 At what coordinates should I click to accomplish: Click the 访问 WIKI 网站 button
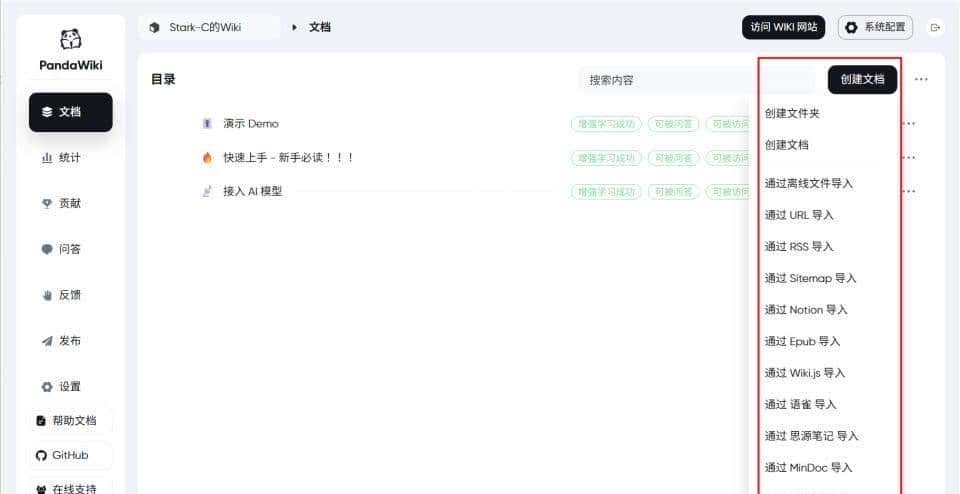coord(783,27)
